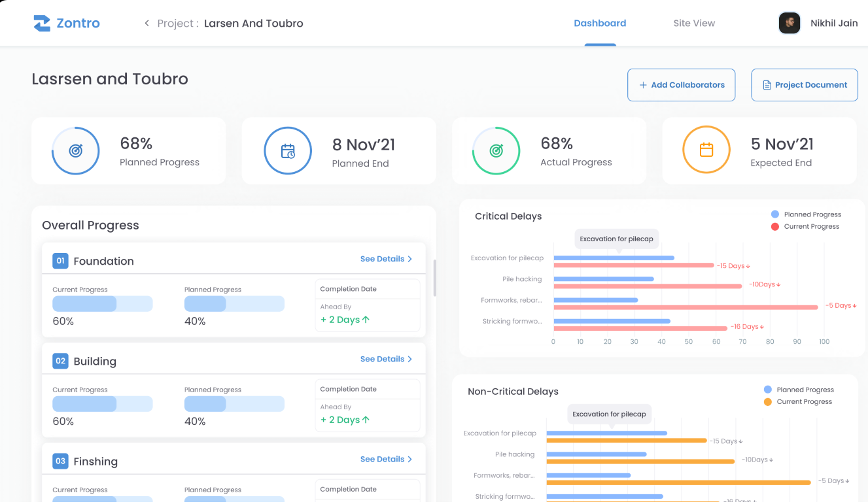Click Building planned progress 40% value
This screenshot has width=868, height=504.
coord(195,421)
